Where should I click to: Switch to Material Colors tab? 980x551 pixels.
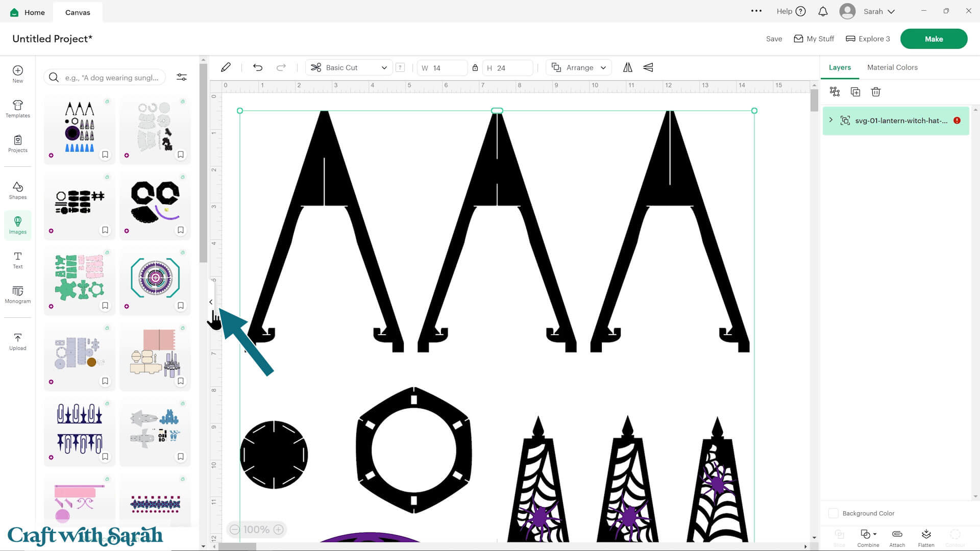(x=892, y=67)
